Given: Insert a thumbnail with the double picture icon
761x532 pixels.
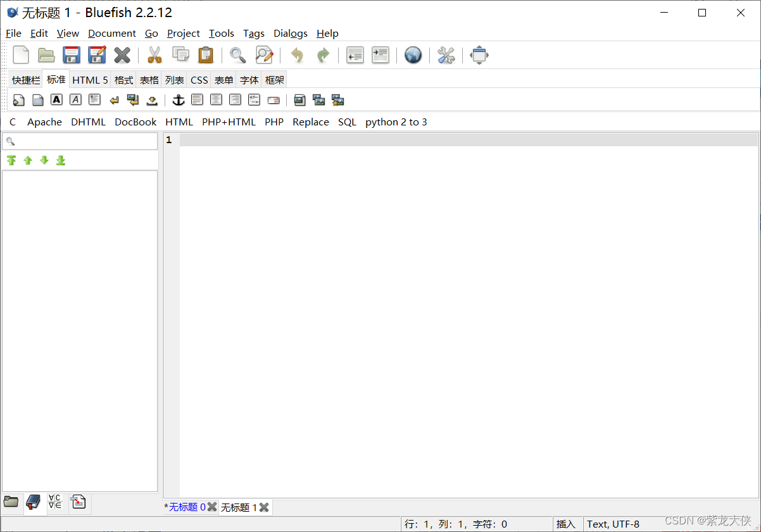Looking at the screenshot, I should point(319,100).
